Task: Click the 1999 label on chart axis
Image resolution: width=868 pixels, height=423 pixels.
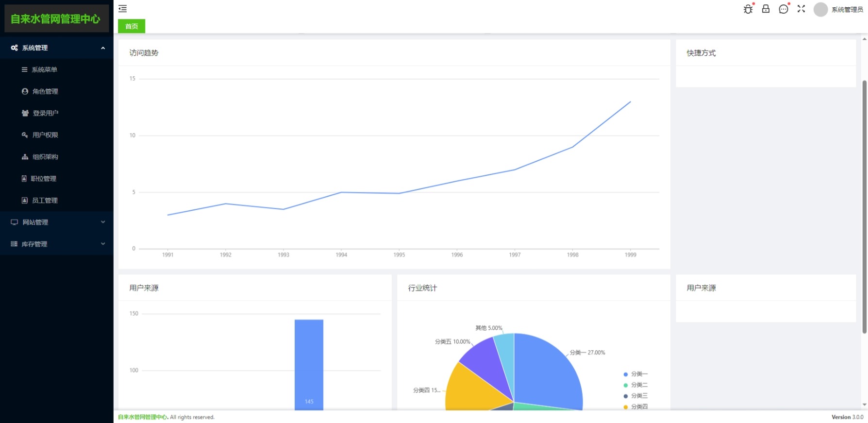Action: point(630,254)
